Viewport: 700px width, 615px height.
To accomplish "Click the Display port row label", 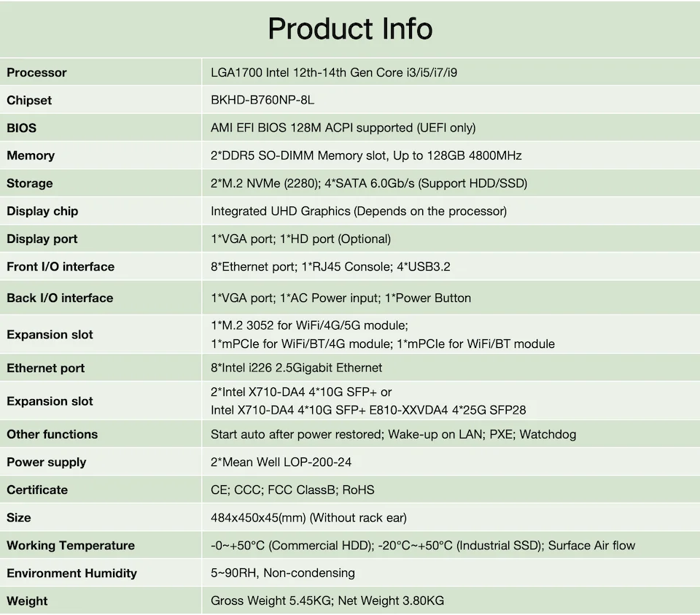I will click(42, 239).
